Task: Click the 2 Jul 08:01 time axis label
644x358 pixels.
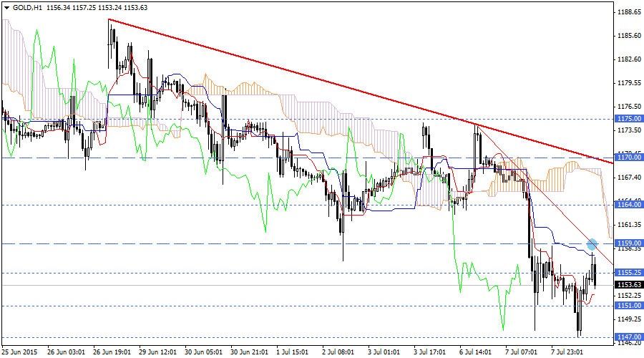Action: click(x=338, y=352)
